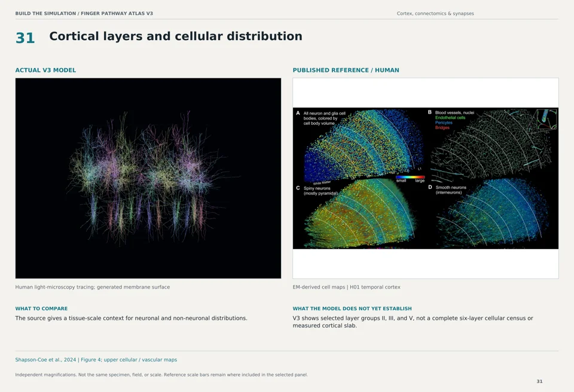This screenshot has height=392, width=574.
Task: Click the large teal slide number 31
Action: [x=25, y=38]
